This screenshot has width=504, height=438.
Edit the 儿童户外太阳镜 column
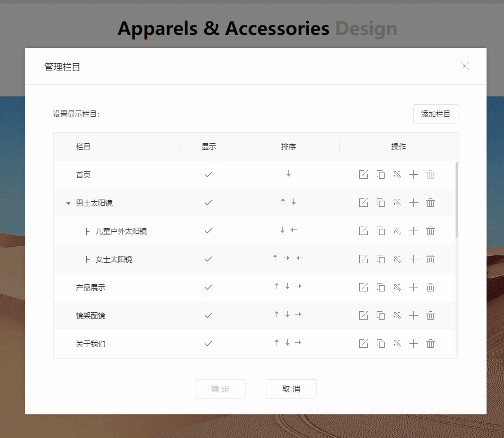(x=364, y=231)
